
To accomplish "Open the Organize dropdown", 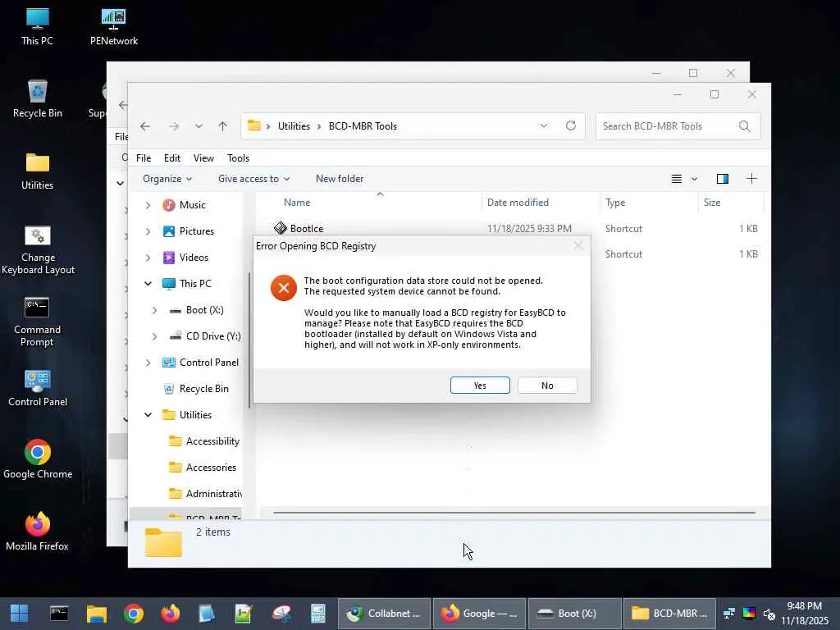I will click(x=167, y=178).
